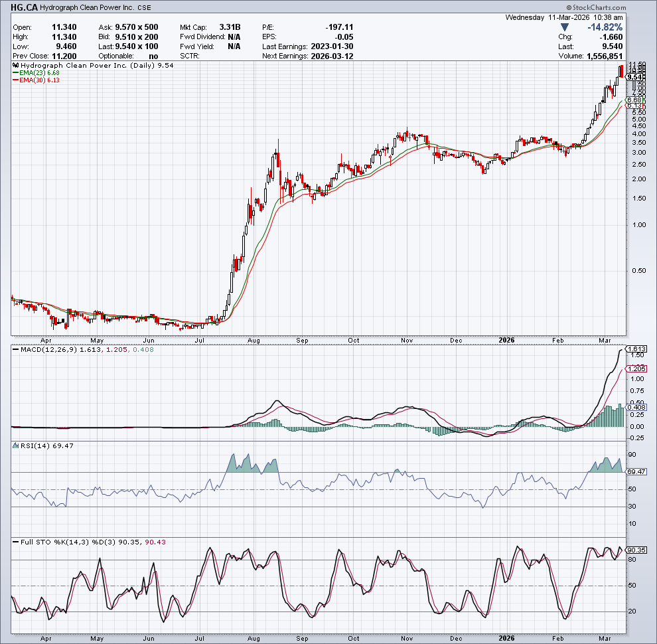Click the Low value 9.460

(x=66, y=46)
